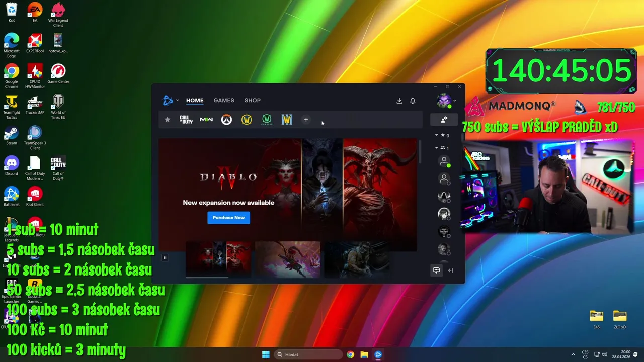644x362 pixels.
Task: Open Game Center desktop shortcut
Action: [x=58, y=74]
